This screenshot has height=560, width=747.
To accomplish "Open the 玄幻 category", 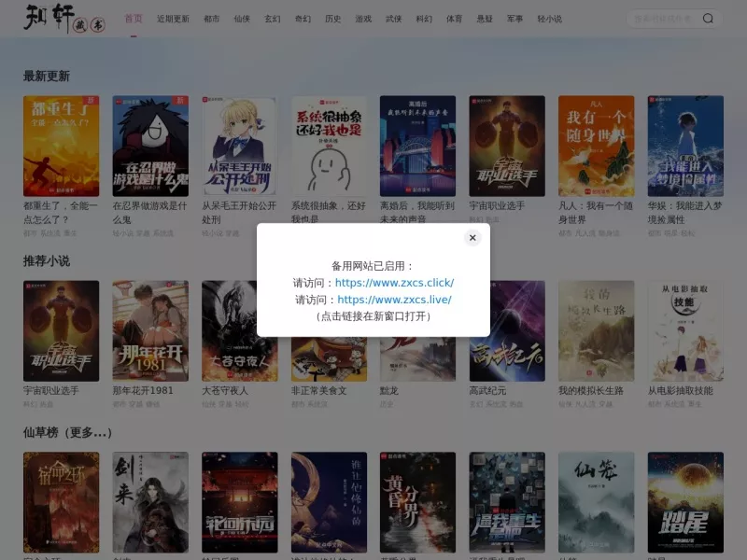I will [x=273, y=19].
